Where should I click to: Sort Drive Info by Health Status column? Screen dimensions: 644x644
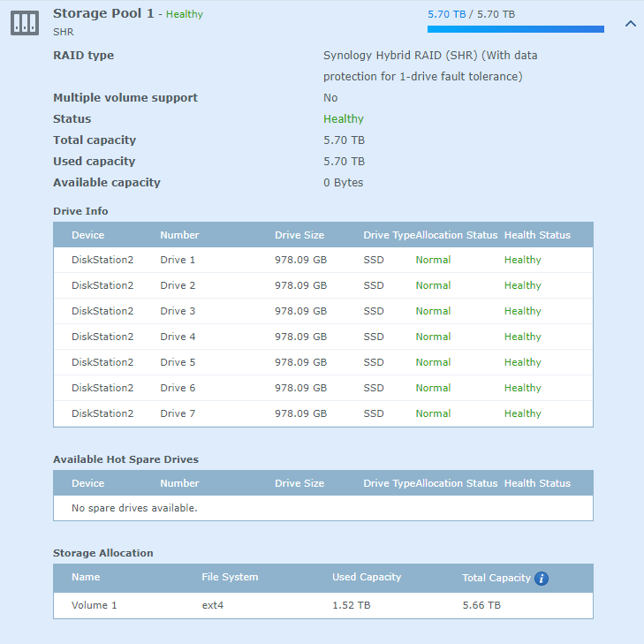[537, 235]
